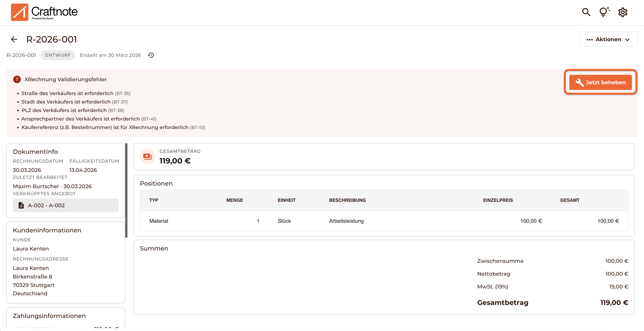Viewport: 644px width, 331px height.
Task: Open settings gear icon
Action: pos(622,12)
